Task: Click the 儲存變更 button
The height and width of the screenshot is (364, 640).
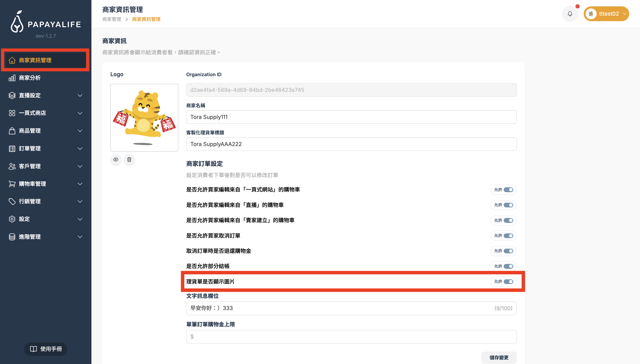Action: point(499,357)
